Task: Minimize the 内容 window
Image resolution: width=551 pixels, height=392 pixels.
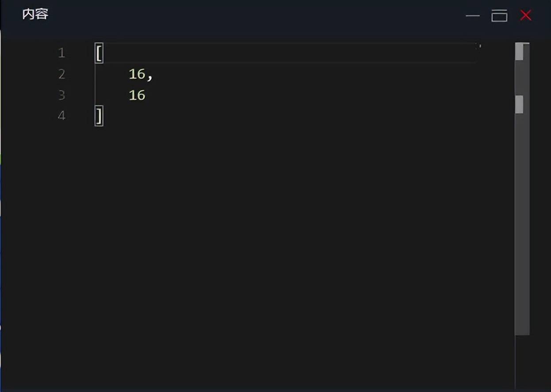Action: tap(472, 16)
